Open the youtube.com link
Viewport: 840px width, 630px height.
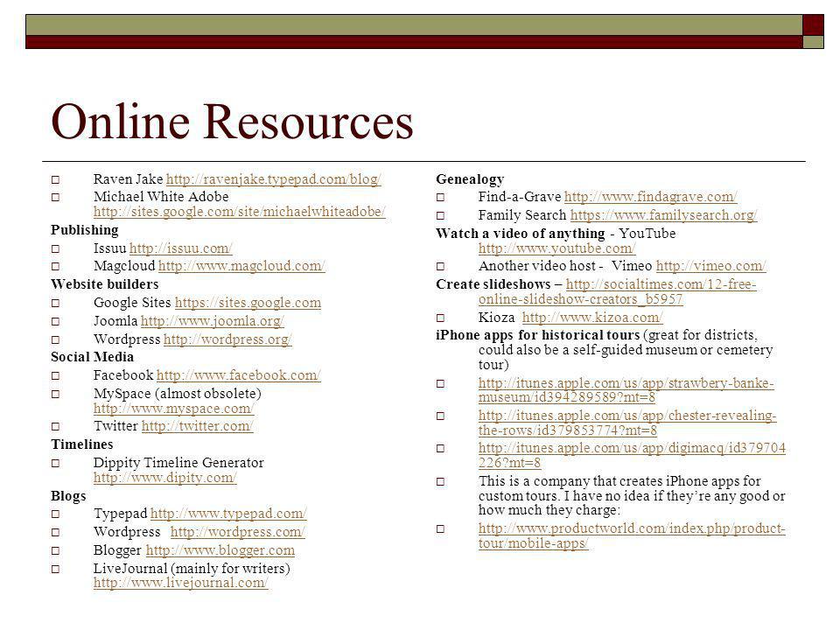557,248
